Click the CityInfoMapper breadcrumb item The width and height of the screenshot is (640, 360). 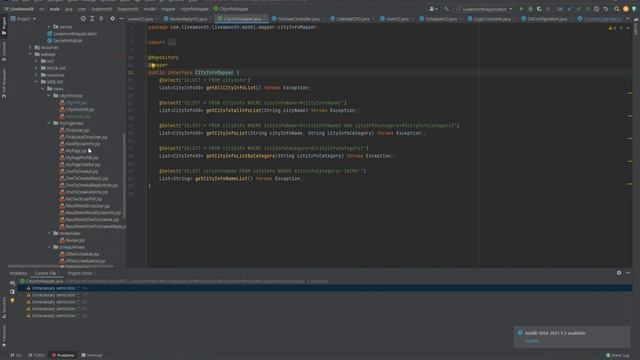(x=231, y=9)
